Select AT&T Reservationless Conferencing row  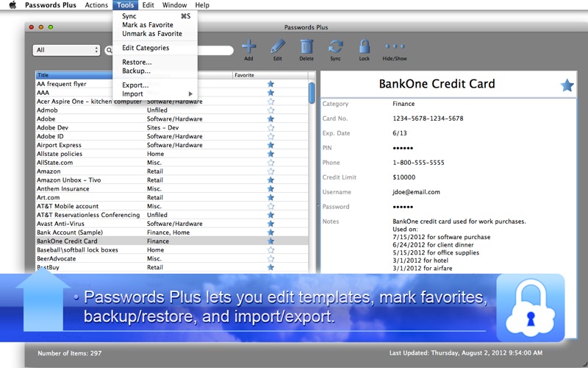(x=172, y=215)
